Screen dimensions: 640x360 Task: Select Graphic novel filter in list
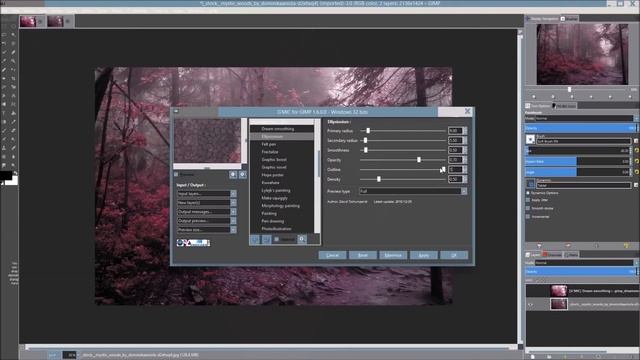[274, 167]
